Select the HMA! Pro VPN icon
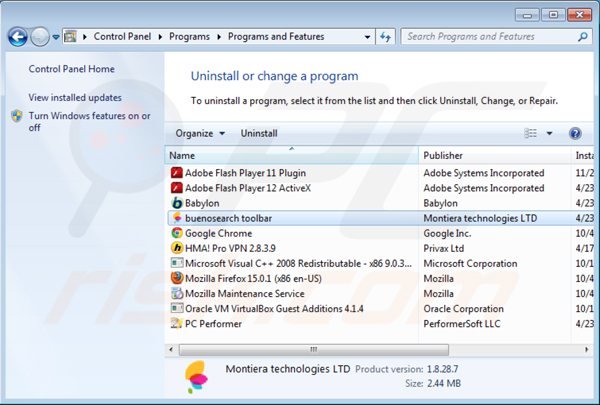Image resolution: width=600 pixels, height=405 pixels. tap(177, 248)
